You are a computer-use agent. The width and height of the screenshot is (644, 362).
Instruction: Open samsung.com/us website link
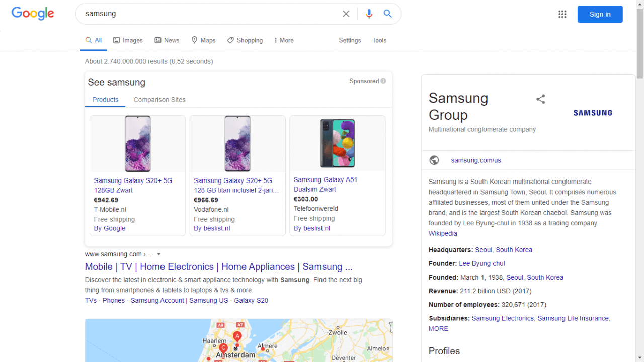(x=476, y=160)
